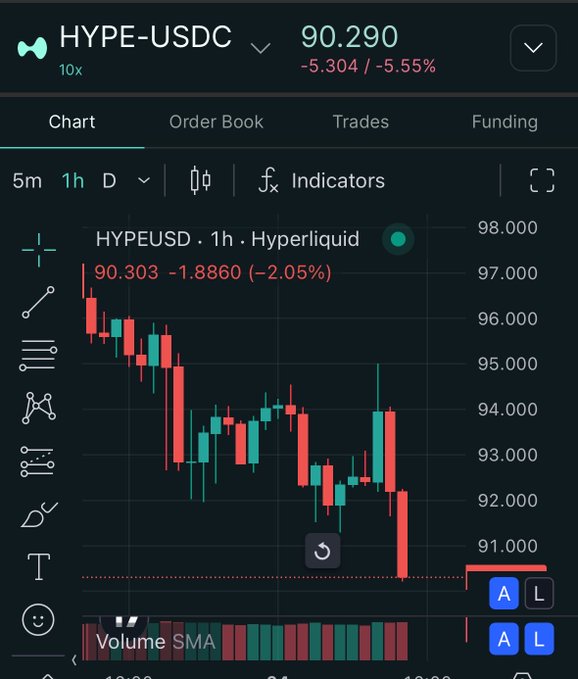Expand the HYPE-USDC pair selector
578x679 pixels.
pos(261,48)
